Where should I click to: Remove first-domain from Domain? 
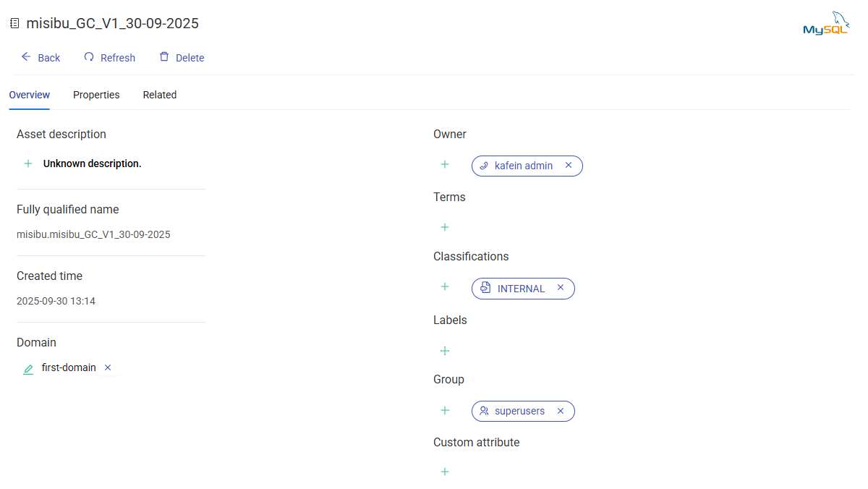(x=108, y=367)
